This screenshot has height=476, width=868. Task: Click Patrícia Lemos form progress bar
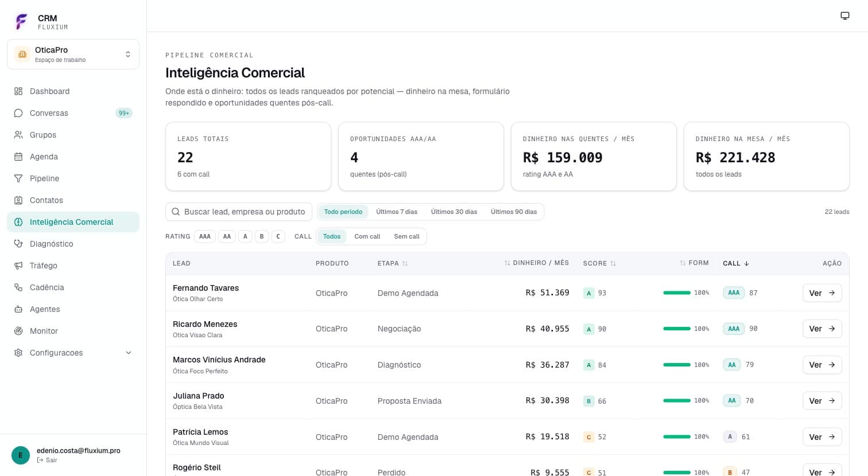point(677,436)
